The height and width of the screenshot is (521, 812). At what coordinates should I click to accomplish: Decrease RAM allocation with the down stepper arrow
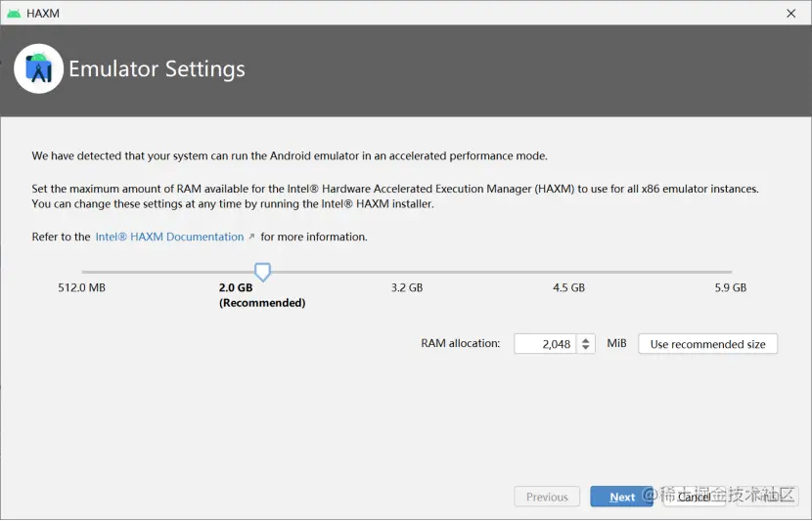[x=586, y=348]
